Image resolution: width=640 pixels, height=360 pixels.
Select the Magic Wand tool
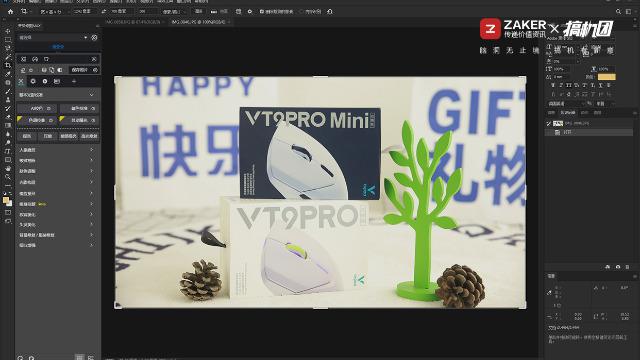pos(8,57)
